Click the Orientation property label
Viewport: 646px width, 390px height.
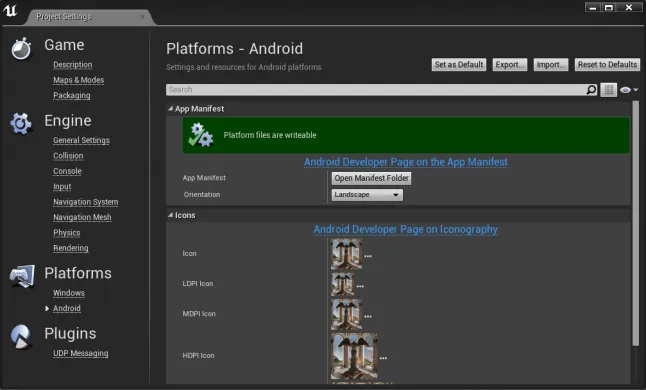202,194
